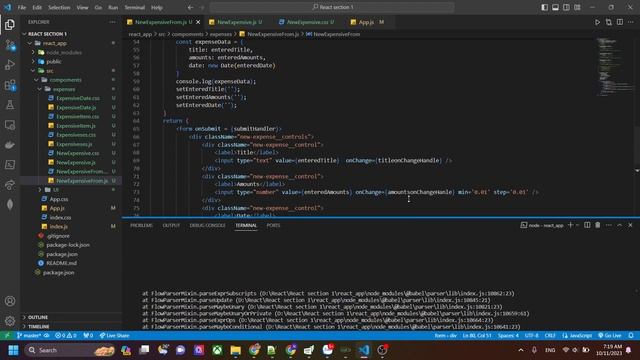Image resolution: width=640 pixels, height=360 pixels.
Task: Open the Explorer view in activity bar
Action: (10, 25)
